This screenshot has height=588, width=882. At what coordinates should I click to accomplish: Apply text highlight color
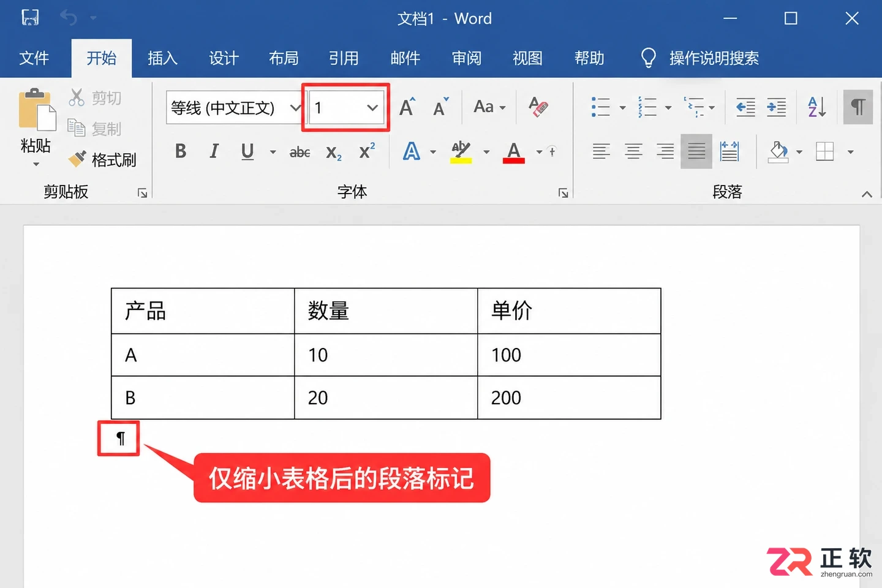point(461,151)
